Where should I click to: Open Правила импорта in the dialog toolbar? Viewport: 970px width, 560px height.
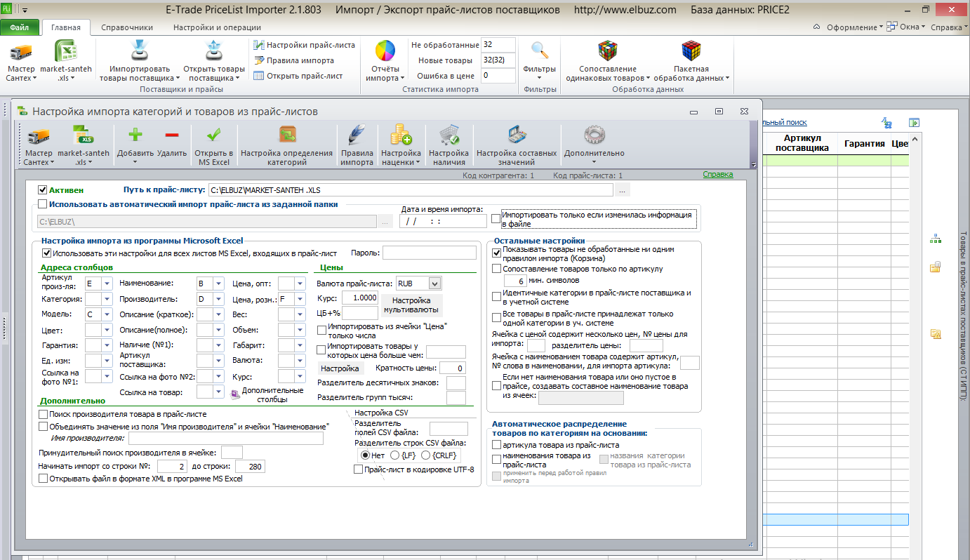pos(357,146)
